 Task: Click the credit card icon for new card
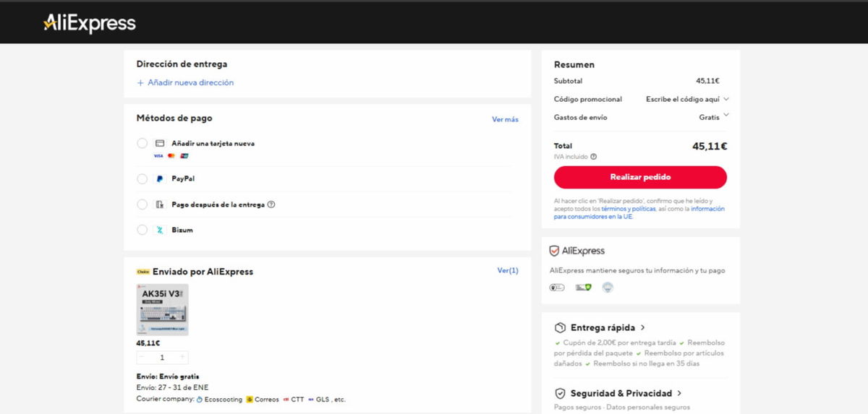pyautogui.click(x=160, y=144)
